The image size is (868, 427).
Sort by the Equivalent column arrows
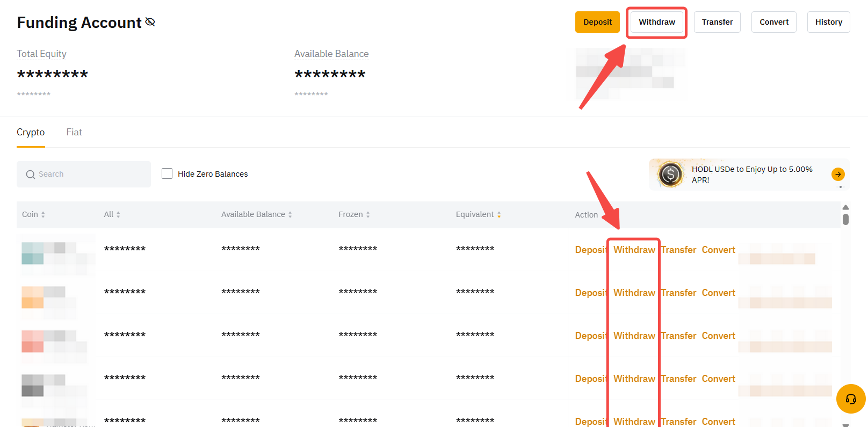tap(499, 215)
